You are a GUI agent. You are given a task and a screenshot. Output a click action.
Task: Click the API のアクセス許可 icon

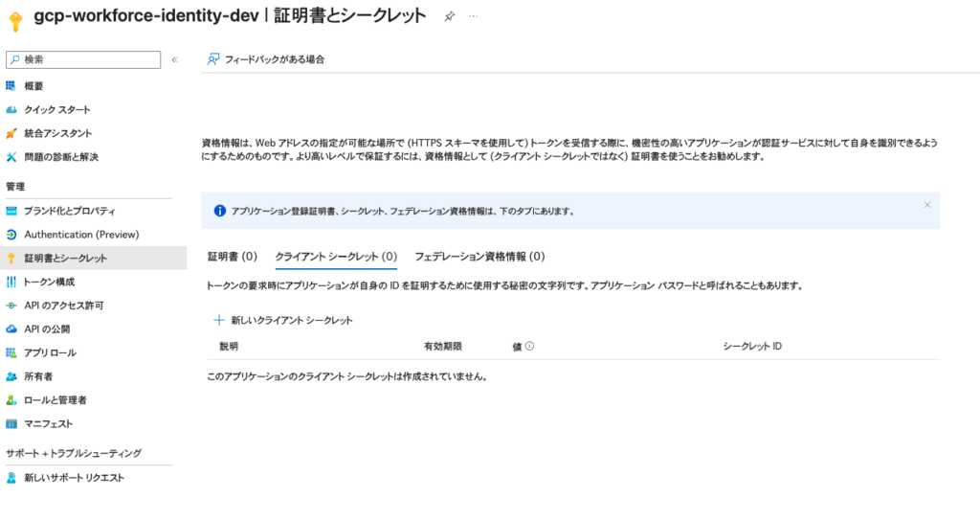[x=11, y=306]
